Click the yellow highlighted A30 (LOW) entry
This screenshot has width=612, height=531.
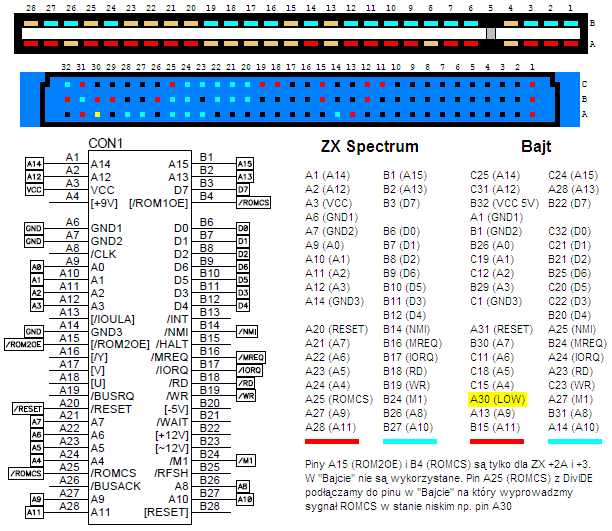click(498, 399)
